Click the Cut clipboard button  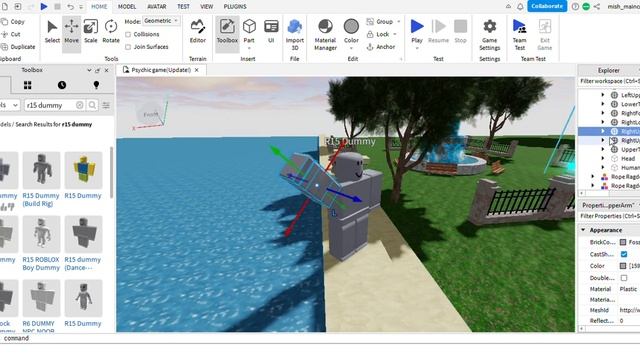[x=11, y=34]
